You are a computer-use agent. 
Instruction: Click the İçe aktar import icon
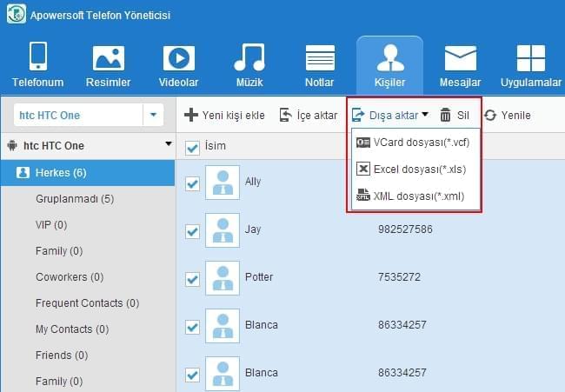point(286,116)
